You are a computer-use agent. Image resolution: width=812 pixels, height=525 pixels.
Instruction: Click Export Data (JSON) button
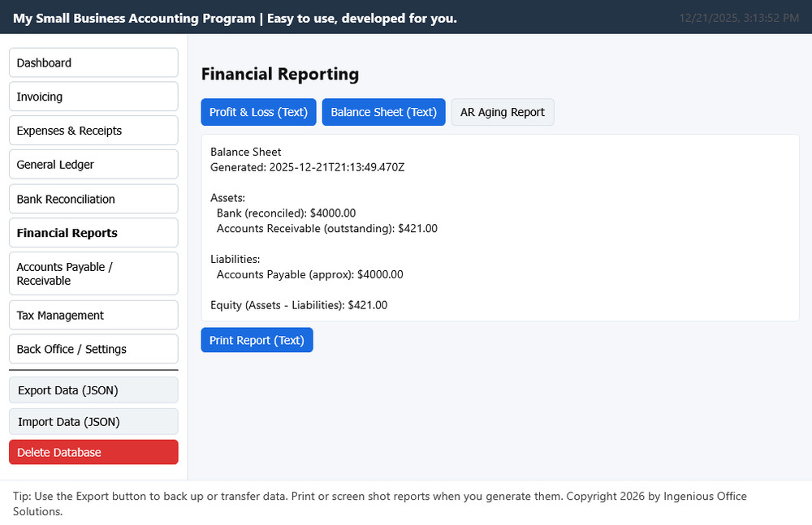pyautogui.click(x=93, y=390)
